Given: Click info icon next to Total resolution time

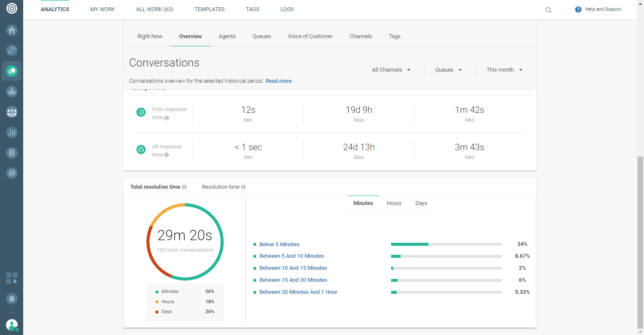Looking at the screenshot, I should click(x=184, y=187).
